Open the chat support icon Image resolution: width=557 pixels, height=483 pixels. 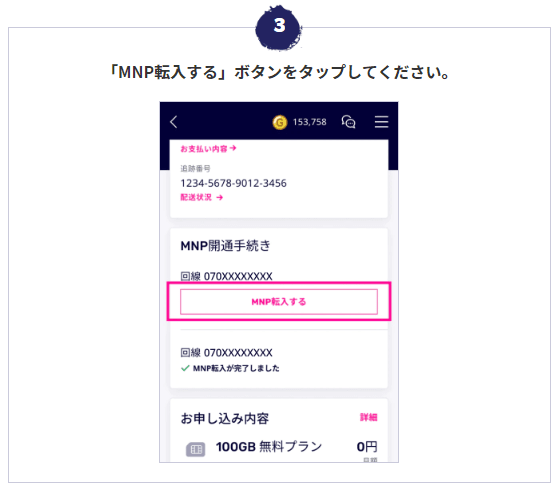coord(348,122)
